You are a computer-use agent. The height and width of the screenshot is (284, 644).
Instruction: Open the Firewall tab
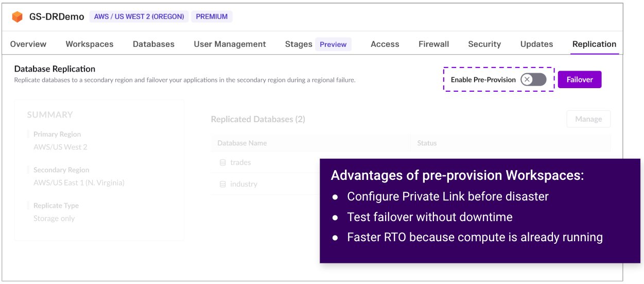pos(433,44)
